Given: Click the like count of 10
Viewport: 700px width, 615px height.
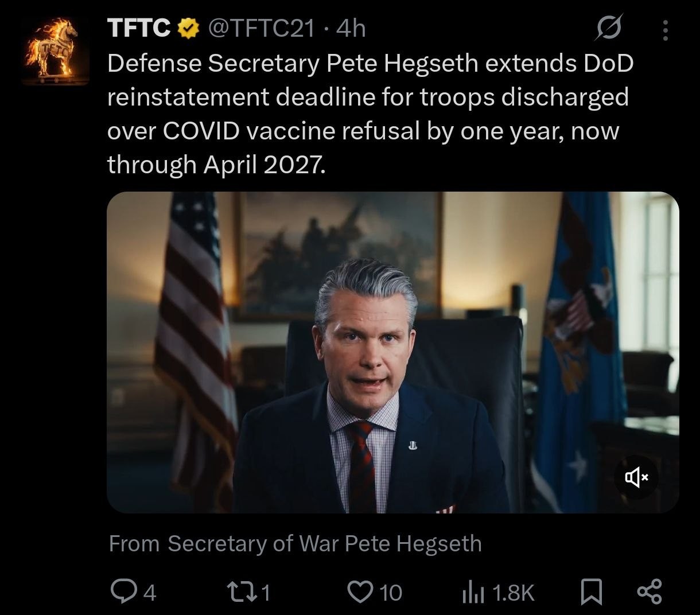Looking at the screenshot, I should (x=391, y=593).
